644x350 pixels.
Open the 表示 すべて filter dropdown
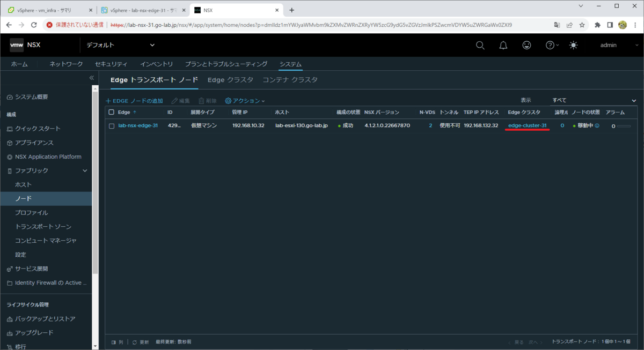594,100
